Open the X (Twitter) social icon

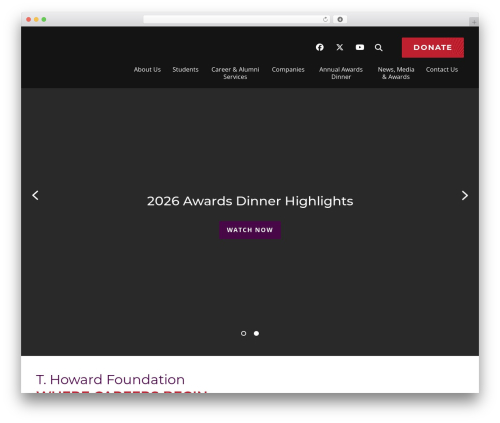(x=340, y=47)
